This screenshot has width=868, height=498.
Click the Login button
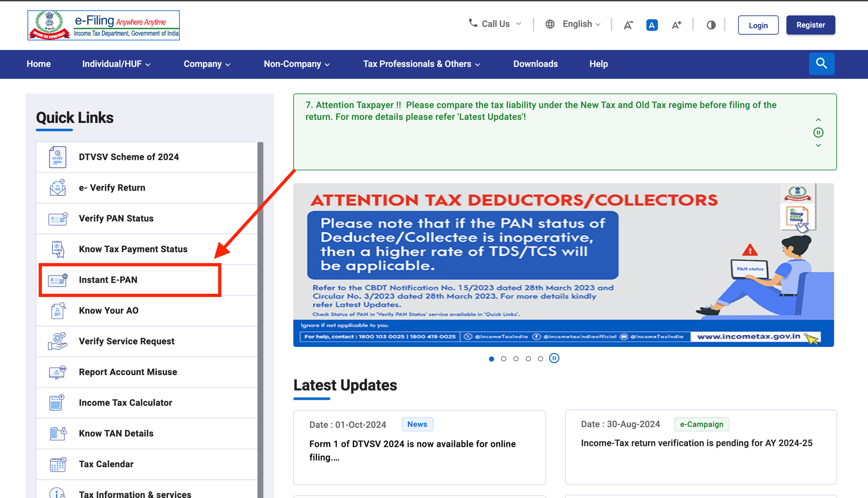[x=757, y=24]
